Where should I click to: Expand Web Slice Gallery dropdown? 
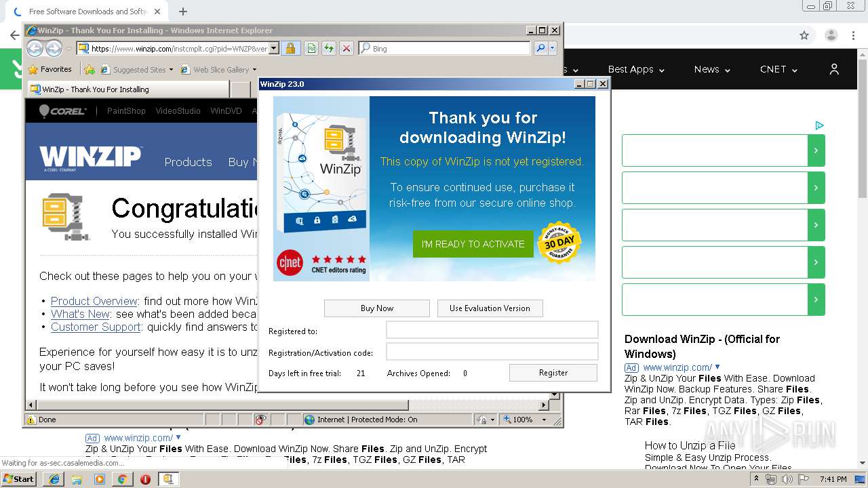(x=254, y=70)
